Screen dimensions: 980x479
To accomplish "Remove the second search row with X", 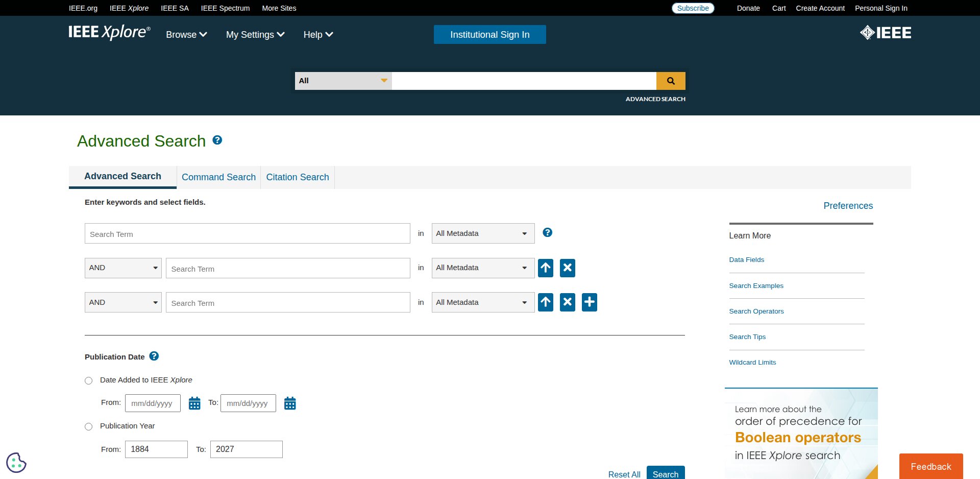I will (x=568, y=268).
